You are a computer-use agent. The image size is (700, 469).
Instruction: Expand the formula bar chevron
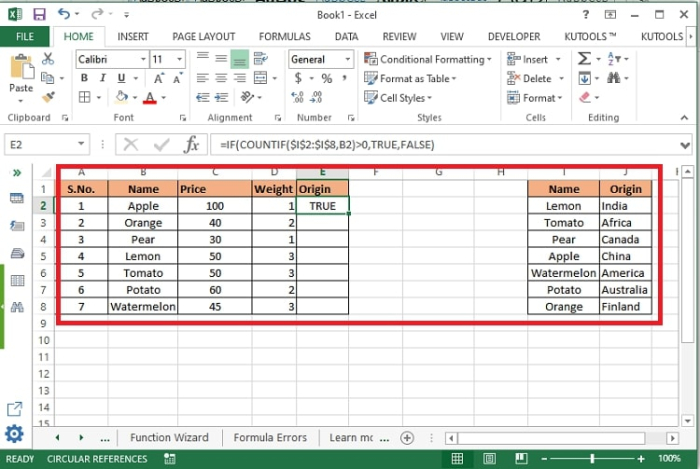(685, 145)
